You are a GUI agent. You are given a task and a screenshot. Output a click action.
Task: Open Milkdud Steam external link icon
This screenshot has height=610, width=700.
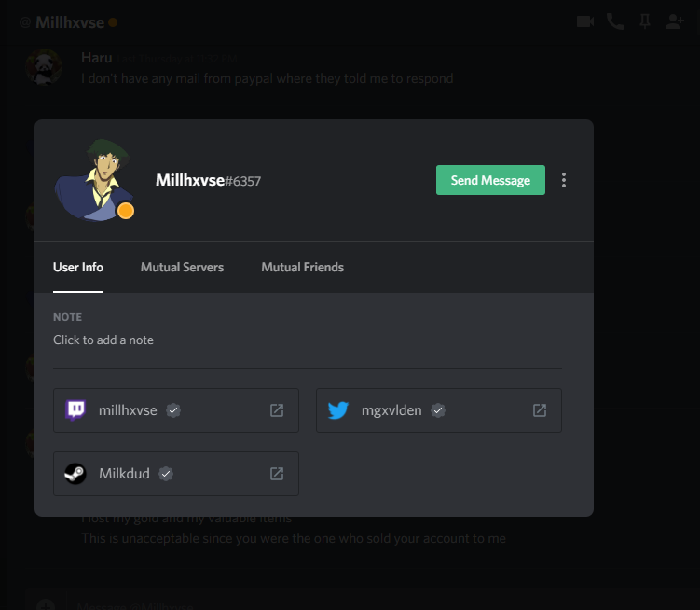[277, 474]
